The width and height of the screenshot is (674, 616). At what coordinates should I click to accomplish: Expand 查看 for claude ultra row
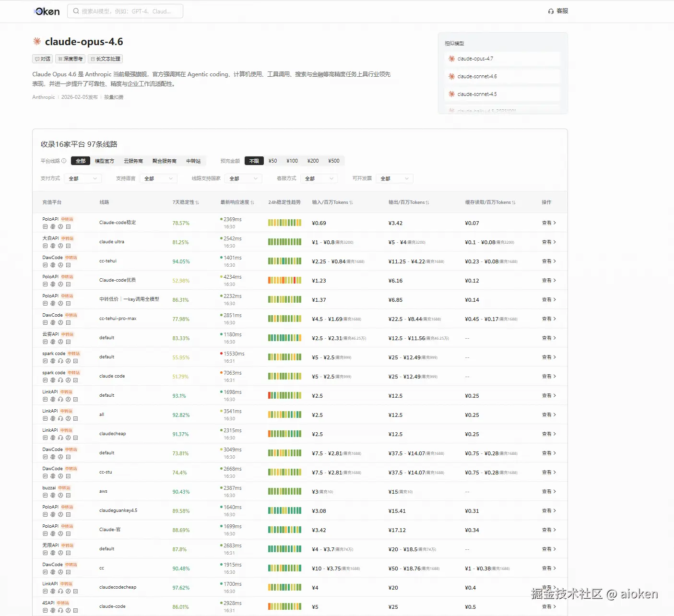(549, 242)
